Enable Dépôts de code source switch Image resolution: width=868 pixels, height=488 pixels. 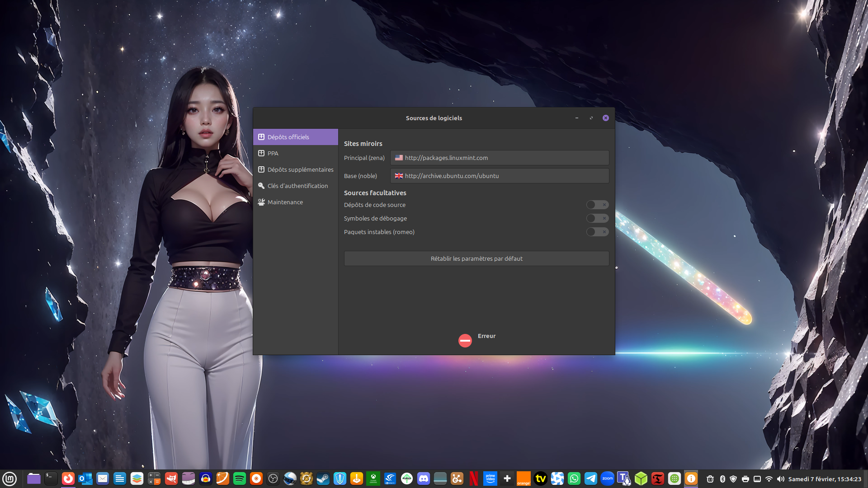point(597,205)
